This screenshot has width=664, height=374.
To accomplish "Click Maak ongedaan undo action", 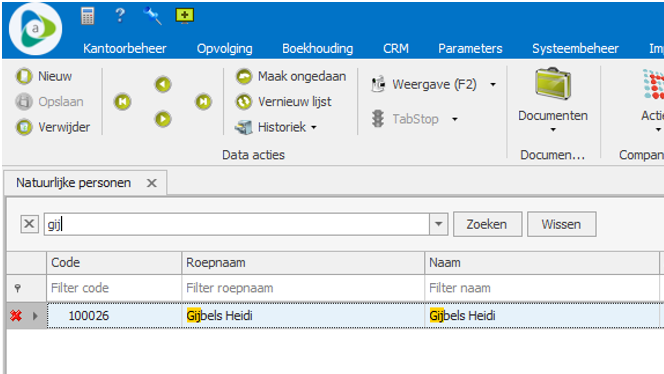I will pos(291,76).
